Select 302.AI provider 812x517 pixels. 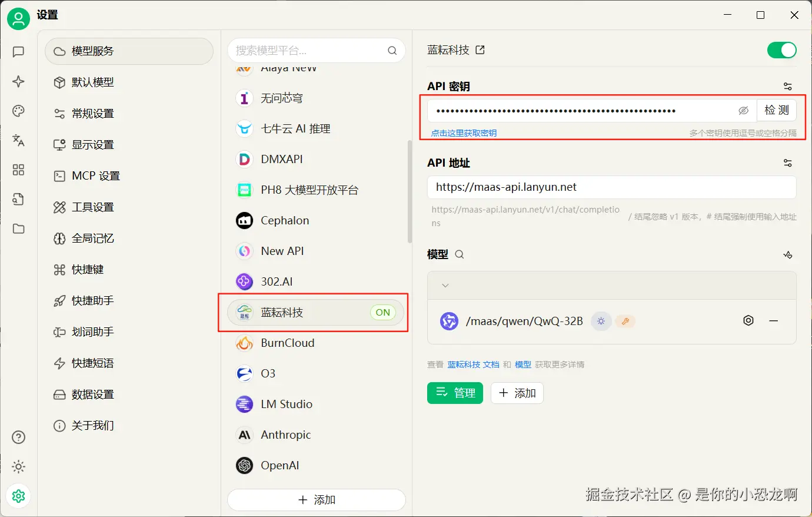pos(317,282)
